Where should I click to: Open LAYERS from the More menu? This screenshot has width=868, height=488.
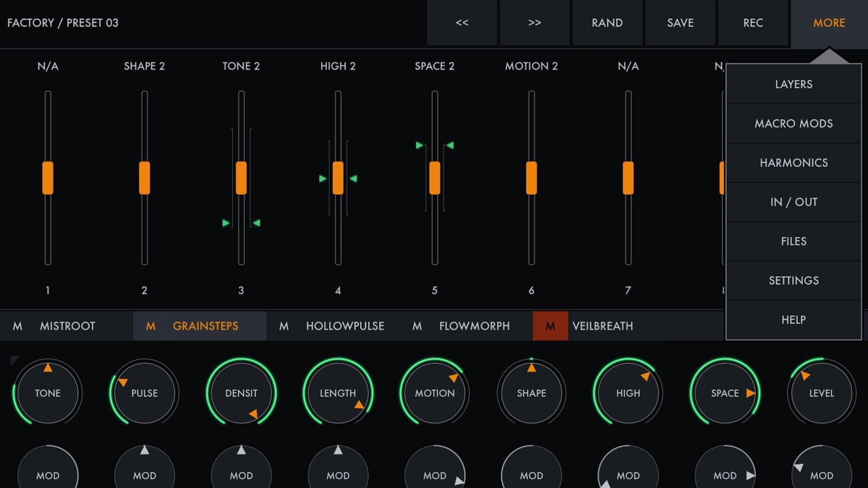(x=794, y=84)
